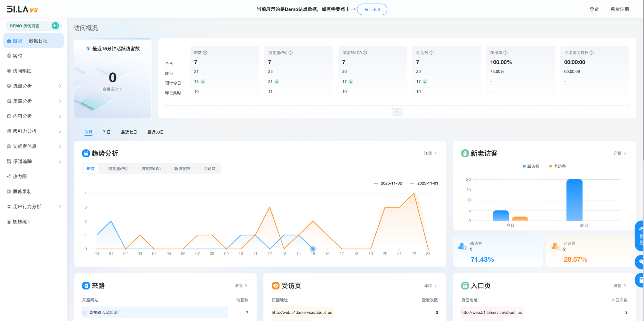Collapse sidebar using the green arrow icon
Image resolution: width=644 pixels, height=321 pixels.
pyautogui.click(x=55, y=26)
